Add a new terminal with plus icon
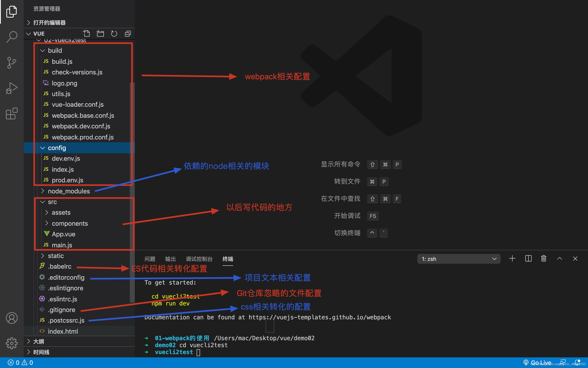Screen dimensions: 588x368 pyautogui.click(x=512, y=258)
